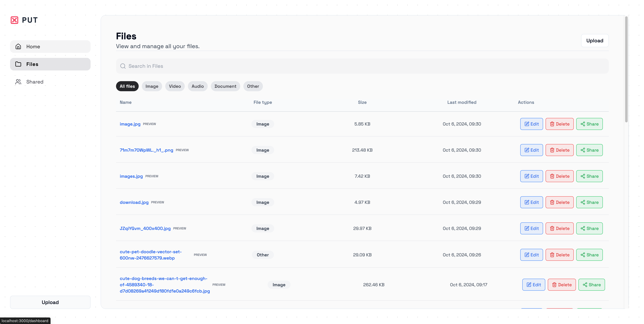644x324 pixels.
Task: Preview the cute-pet-doodle webp file
Action: pyautogui.click(x=200, y=255)
